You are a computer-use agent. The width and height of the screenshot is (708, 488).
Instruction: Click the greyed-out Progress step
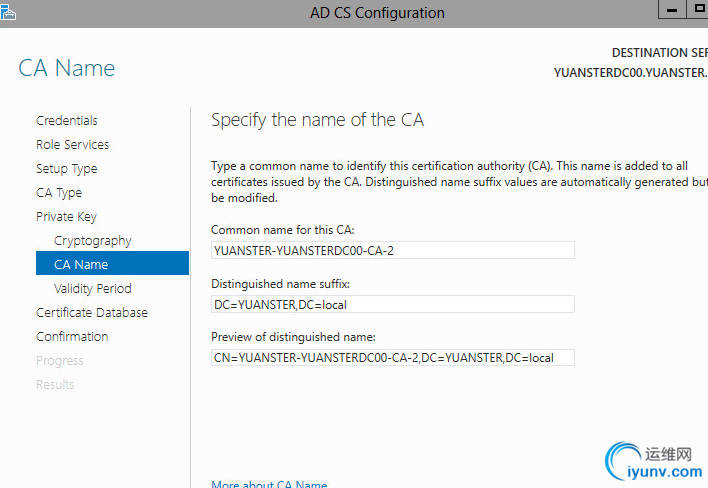(60, 361)
